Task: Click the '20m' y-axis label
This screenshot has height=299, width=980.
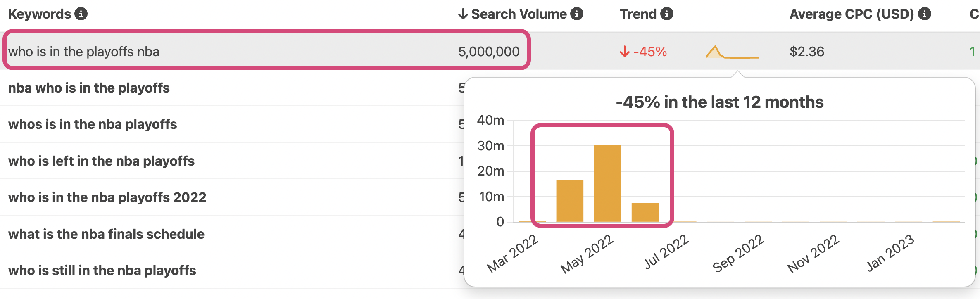Action: (491, 171)
